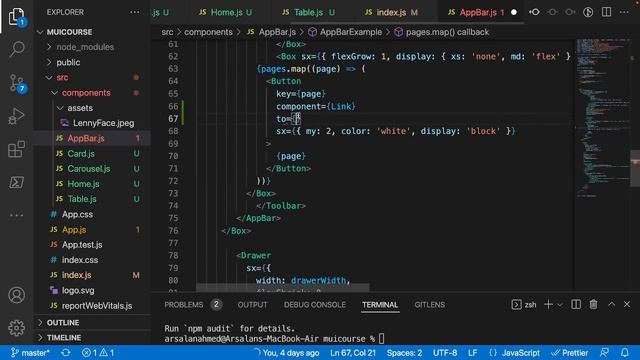Screen dimensions: 640x360
Task: Open the terminal launch profile dropdown arrow
Action: (x=560, y=305)
